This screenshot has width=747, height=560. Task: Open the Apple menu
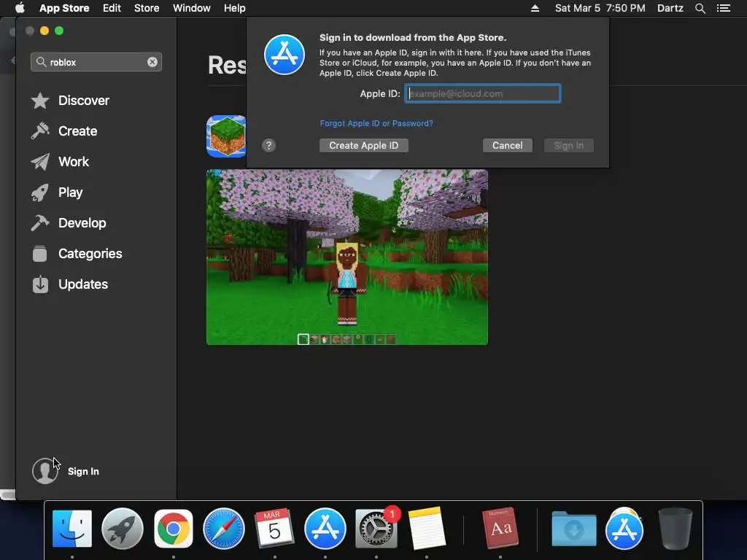(x=20, y=8)
